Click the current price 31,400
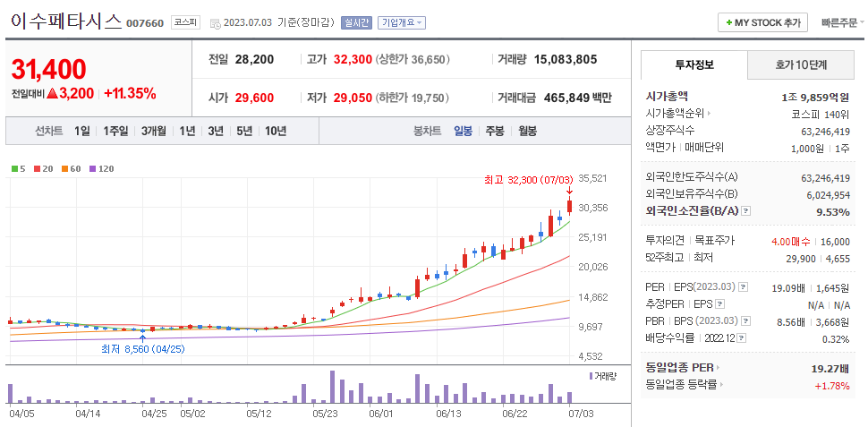This screenshot has width=868, height=427. click(48, 69)
